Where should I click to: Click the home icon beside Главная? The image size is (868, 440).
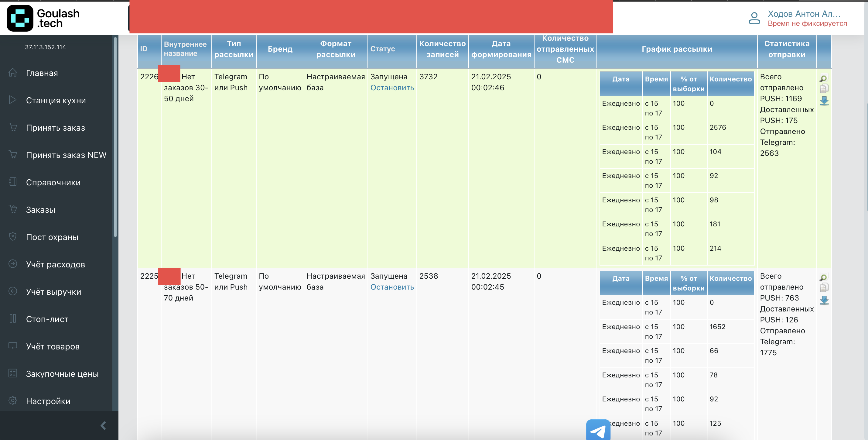[13, 73]
